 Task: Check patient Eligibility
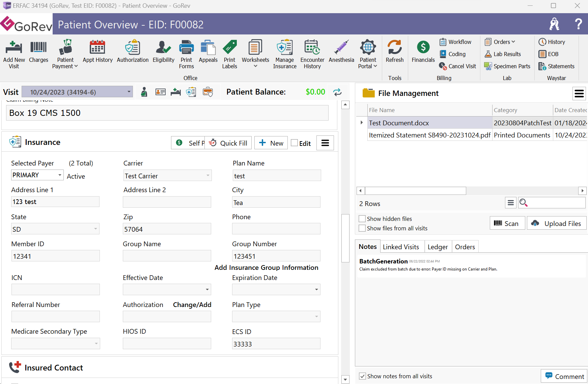[163, 51]
